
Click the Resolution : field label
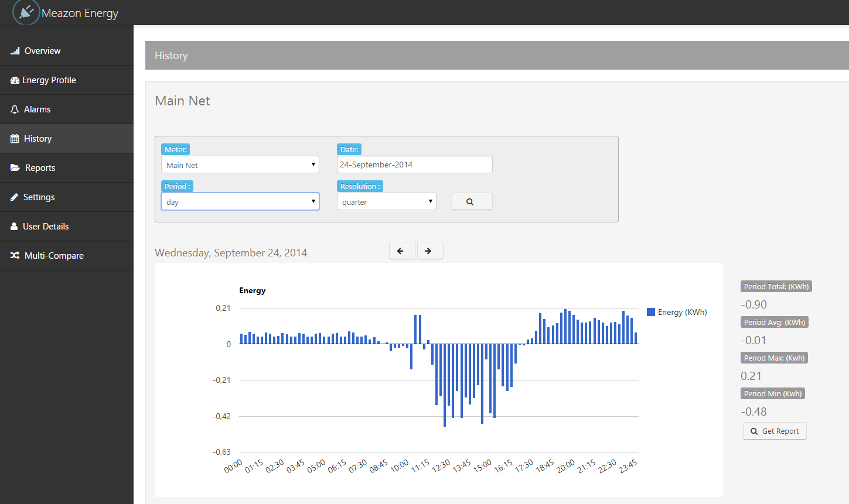click(x=360, y=186)
